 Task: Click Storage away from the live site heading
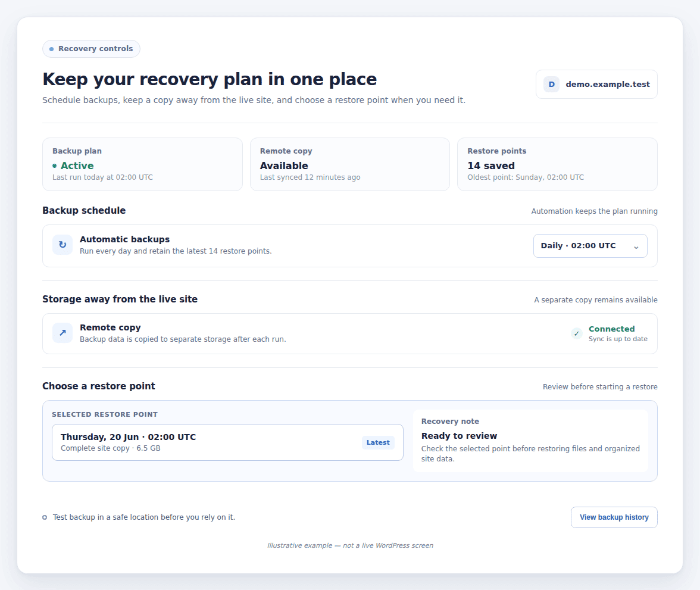point(120,299)
